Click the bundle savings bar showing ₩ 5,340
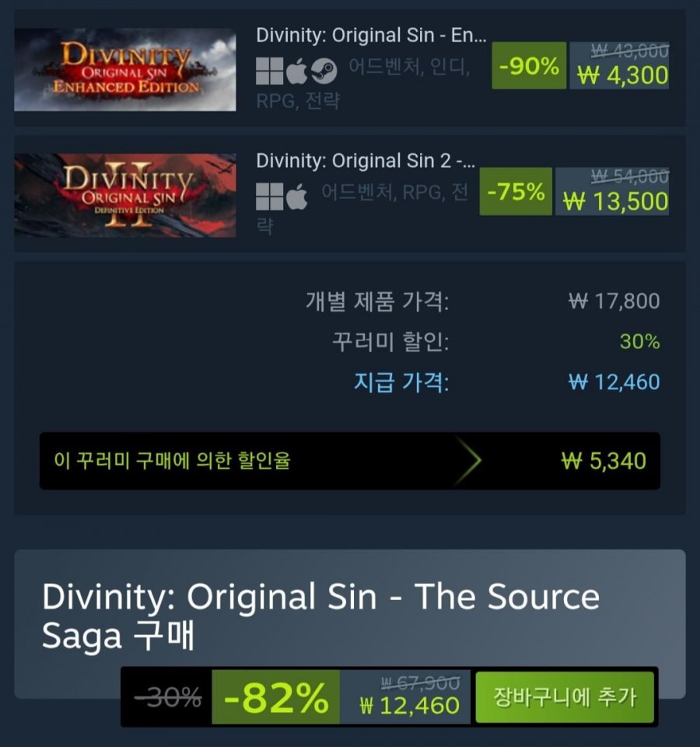Screen dimensions: 700x747 pyautogui.click(x=349, y=461)
